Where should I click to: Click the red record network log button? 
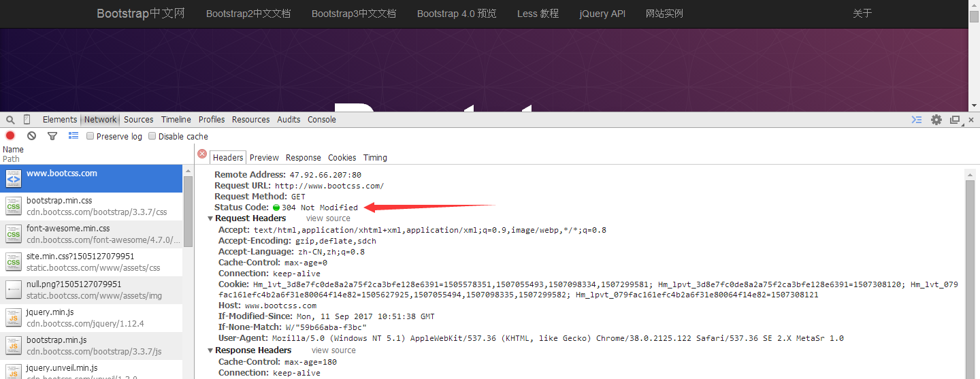click(x=10, y=136)
